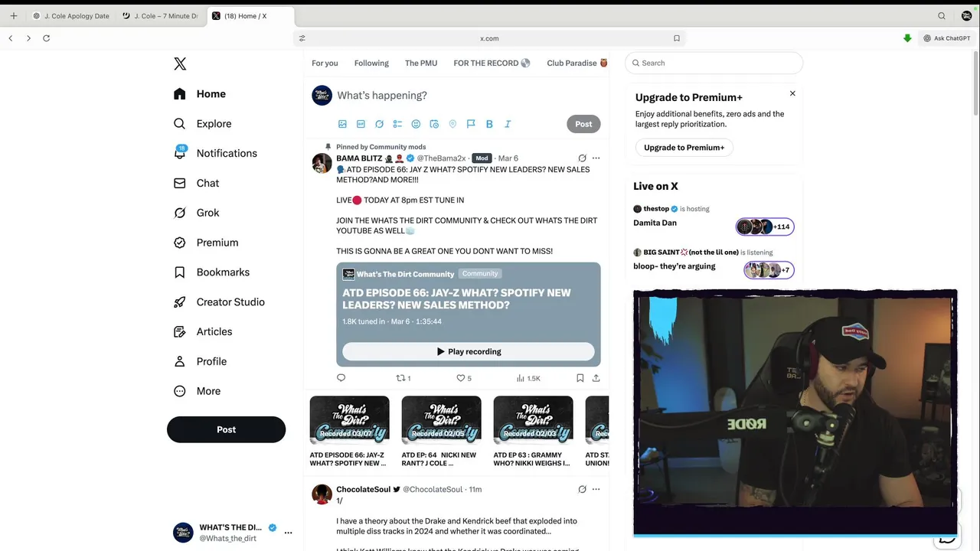
Task: Open Chat in the sidebar
Action: point(196,183)
